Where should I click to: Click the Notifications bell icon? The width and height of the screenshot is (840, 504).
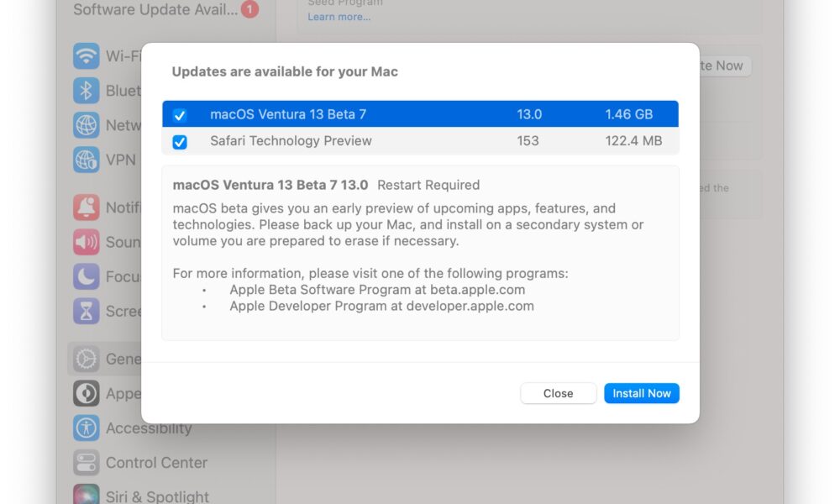[87, 207]
